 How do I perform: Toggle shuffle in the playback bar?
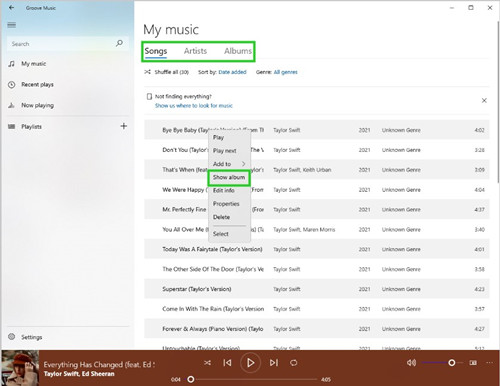pyautogui.click(x=207, y=363)
